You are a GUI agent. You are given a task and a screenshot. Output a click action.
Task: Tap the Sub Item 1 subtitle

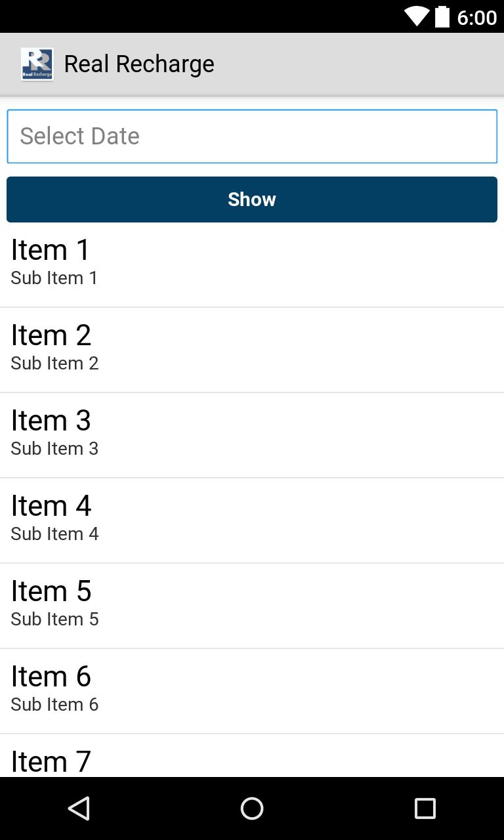(54, 278)
